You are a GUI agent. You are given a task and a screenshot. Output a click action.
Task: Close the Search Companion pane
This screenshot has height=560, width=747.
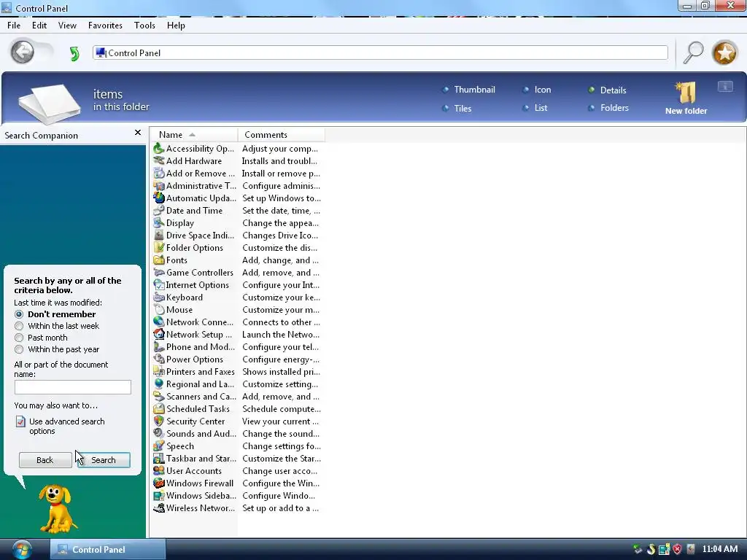[x=138, y=133]
